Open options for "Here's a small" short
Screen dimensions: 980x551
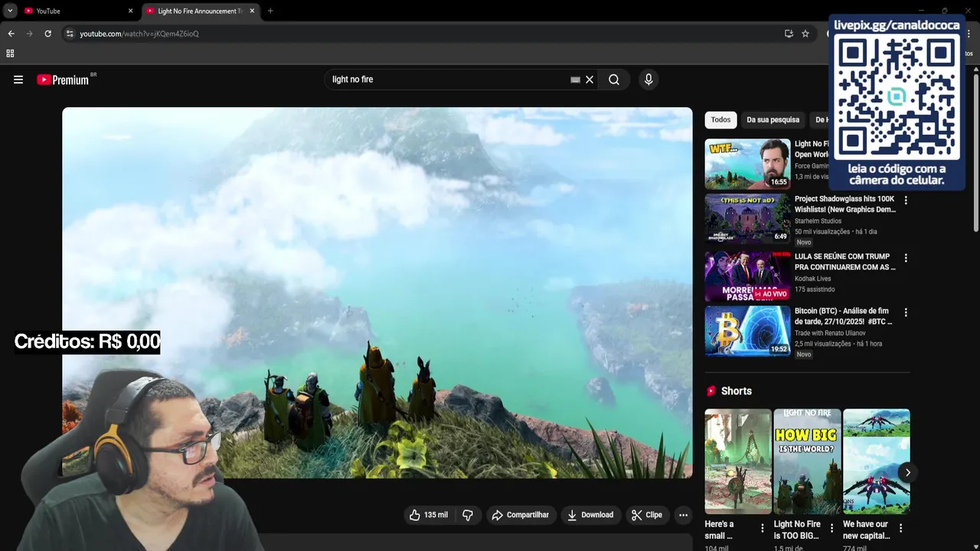pyautogui.click(x=762, y=528)
